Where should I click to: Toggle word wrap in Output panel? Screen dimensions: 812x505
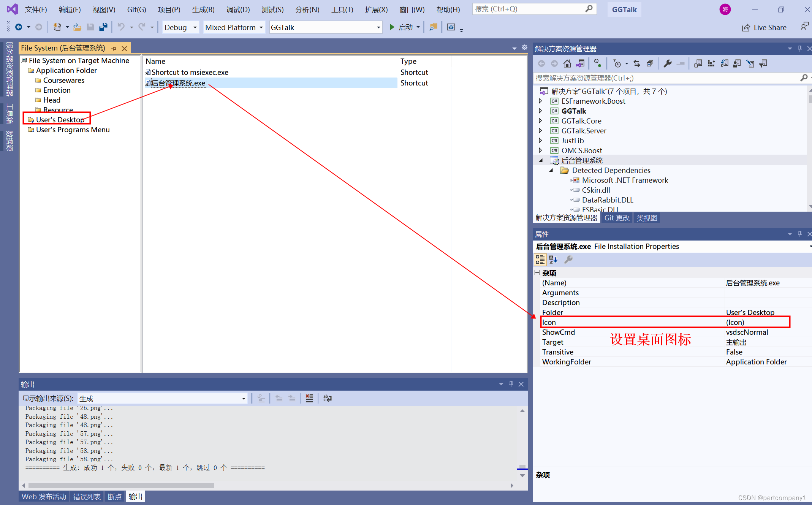[x=327, y=398]
